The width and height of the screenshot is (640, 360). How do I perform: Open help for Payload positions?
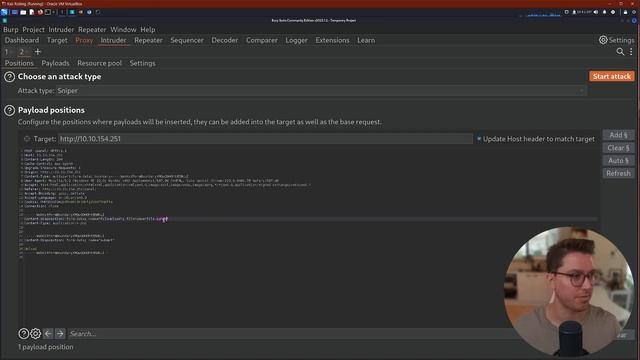tap(9, 110)
